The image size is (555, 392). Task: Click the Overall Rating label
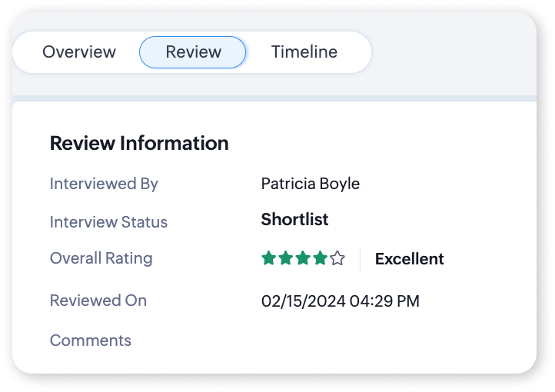click(x=101, y=258)
